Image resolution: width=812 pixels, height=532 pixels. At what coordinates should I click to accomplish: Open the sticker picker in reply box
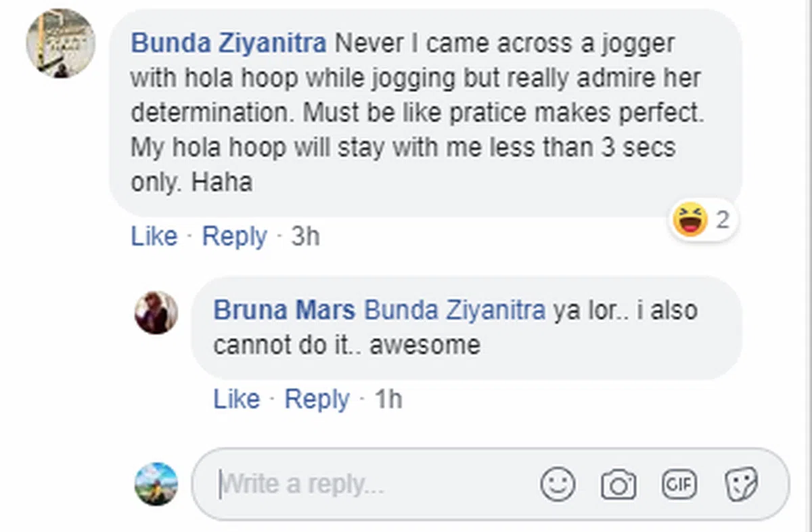pyautogui.click(x=742, y=485)
